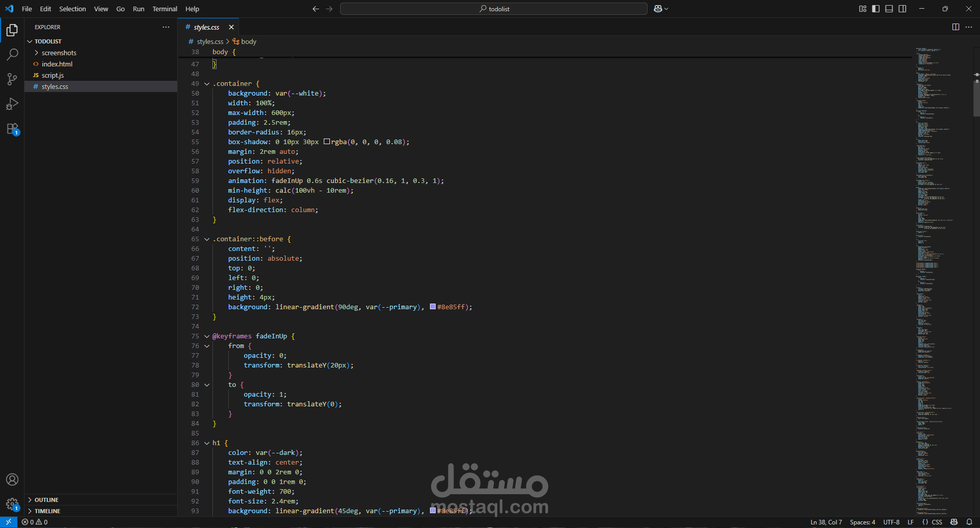Image resolution: width=980 pixels, height=528 pixels.
Task: Close the styles.css tab
Action: 231,27
